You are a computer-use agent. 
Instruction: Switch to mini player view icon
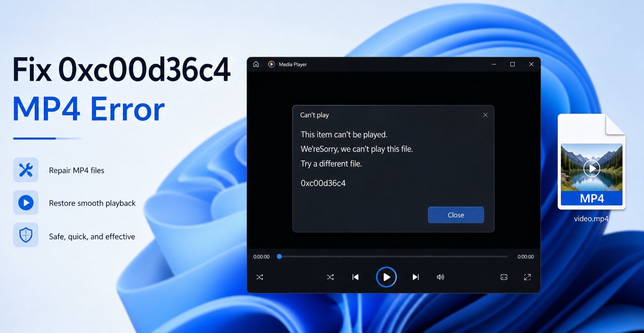click(504, 277)
